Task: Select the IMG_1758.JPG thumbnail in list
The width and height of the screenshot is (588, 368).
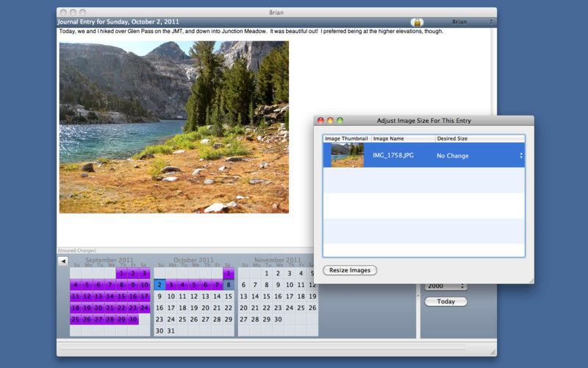Action: [347, 155]
